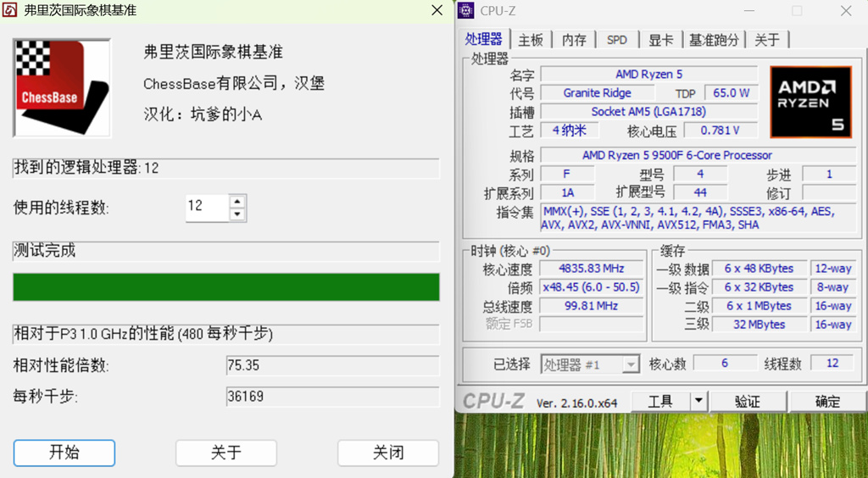Screen dimensions: 868x478
Task: Minimize the CPU-Z window
Action: tap(748, 10)
